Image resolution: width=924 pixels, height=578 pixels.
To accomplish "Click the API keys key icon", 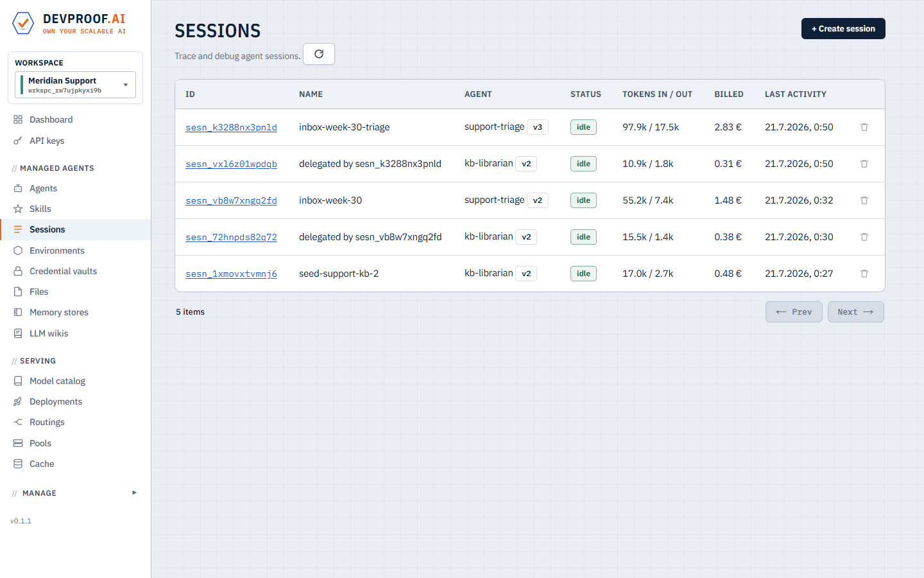I will pyautogui.click(x=18, y=141).
